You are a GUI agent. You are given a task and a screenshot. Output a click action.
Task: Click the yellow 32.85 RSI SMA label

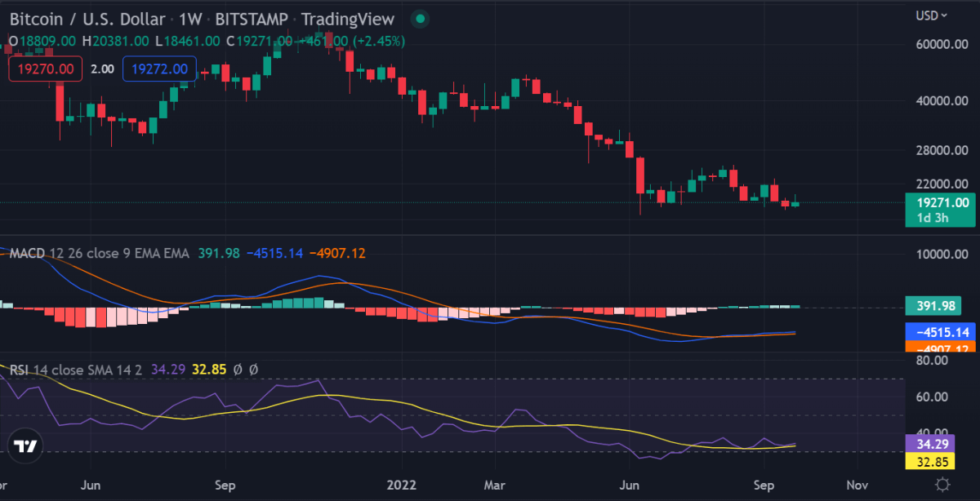pos(931,462)
